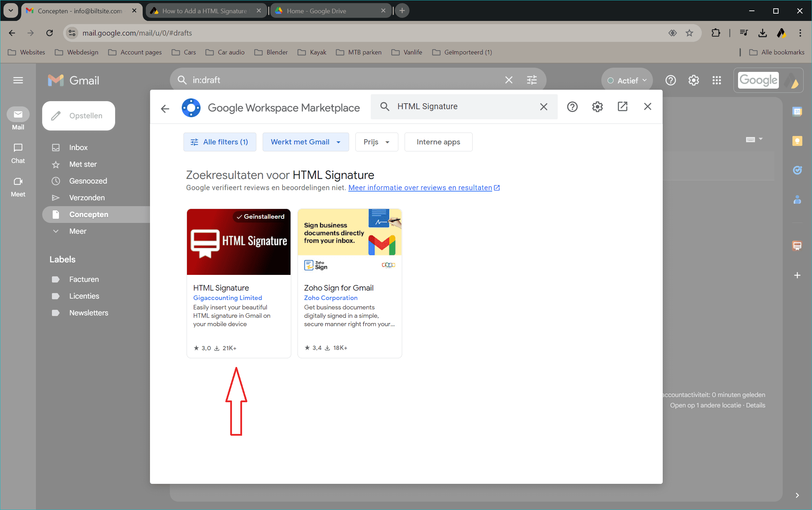Image resolution: width=812 pixels, height=510 pixels.
Task: Open Gmail search options sliders icon
Action: pos(532,80)
